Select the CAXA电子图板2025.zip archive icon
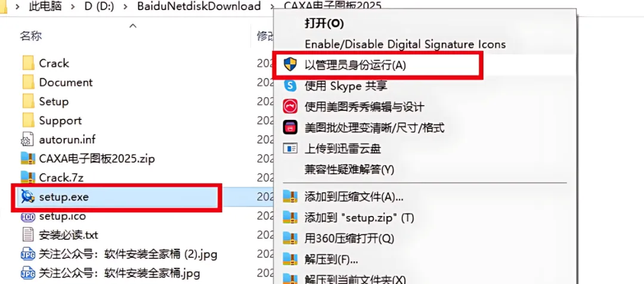The width and height of the screenshot is (644, 284). [28, 159]
